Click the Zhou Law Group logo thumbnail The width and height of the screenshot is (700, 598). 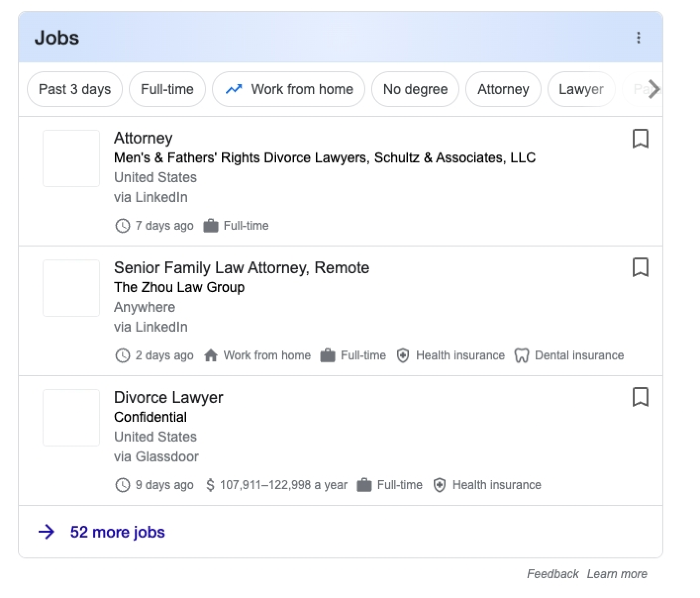pyautogui.click(x=71, y=288)
